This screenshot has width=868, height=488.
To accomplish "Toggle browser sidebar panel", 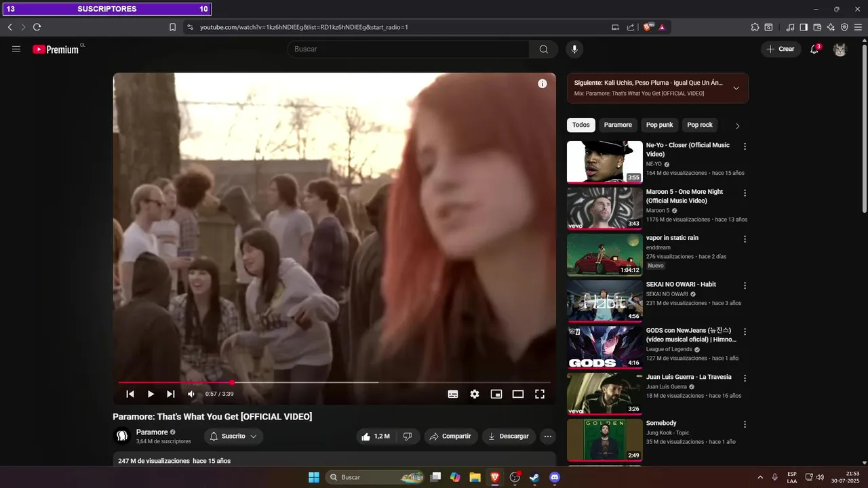I will click(x=804, y=27).
